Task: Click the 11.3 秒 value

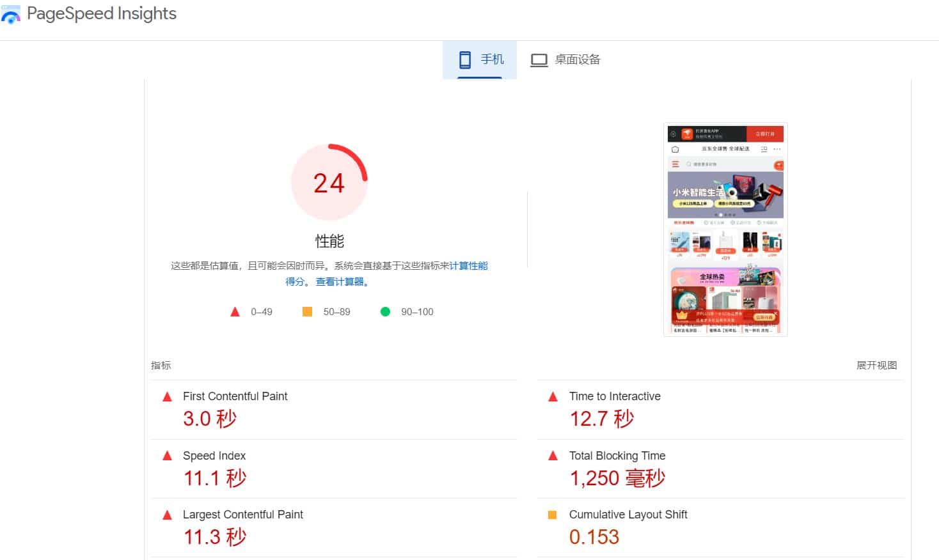Action: coord(215,537)
